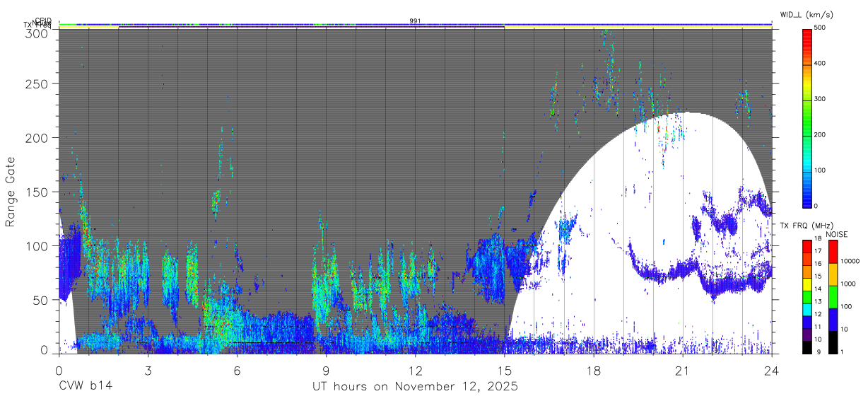Screen dimensions: 868x401
Task: Click the CVW b14 radar beam label
Action: tap(86, 386)
